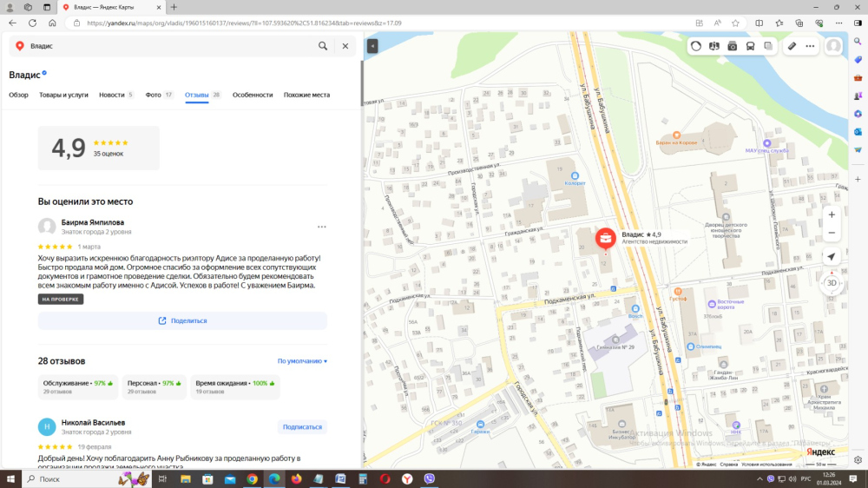Open Edge sidebar Outlook

[858, 132]
